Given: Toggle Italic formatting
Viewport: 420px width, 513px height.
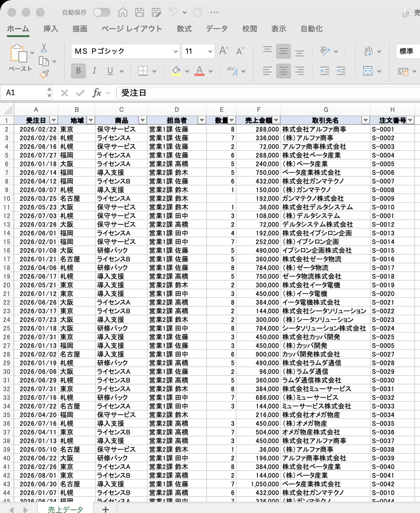Looking at the screenshot, I should [x=94, y=71].
